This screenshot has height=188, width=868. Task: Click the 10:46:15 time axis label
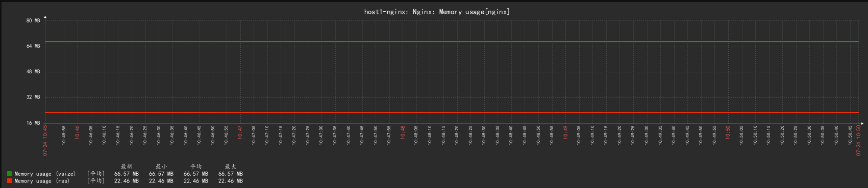118,135
